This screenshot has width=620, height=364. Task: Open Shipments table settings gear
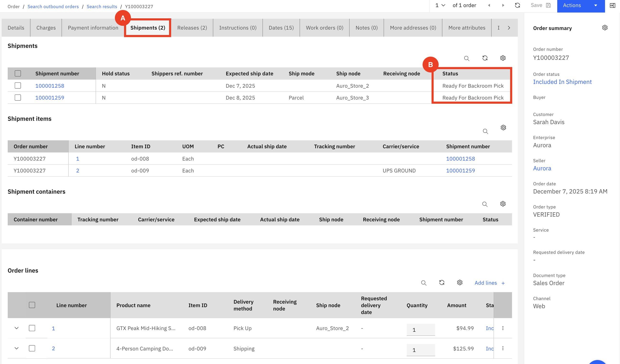(x=503, y=58)
